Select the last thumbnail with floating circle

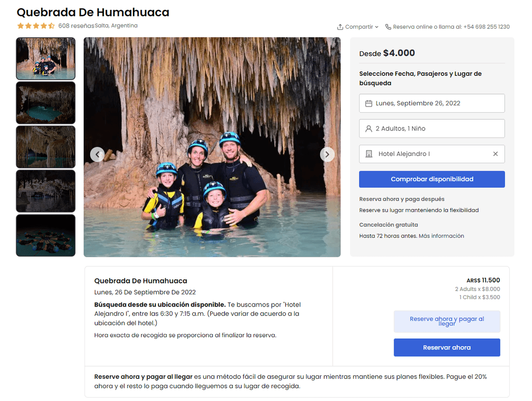pos(46,235)
